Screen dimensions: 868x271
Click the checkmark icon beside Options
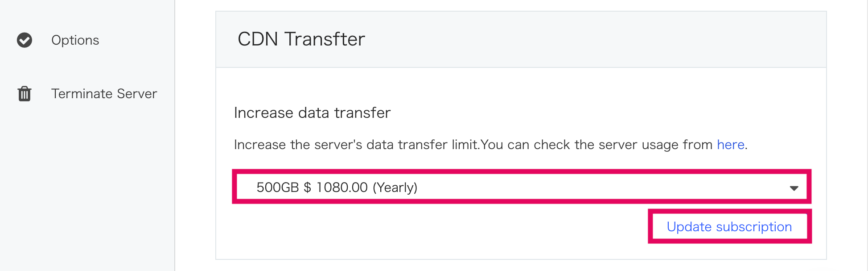point(25,40)
